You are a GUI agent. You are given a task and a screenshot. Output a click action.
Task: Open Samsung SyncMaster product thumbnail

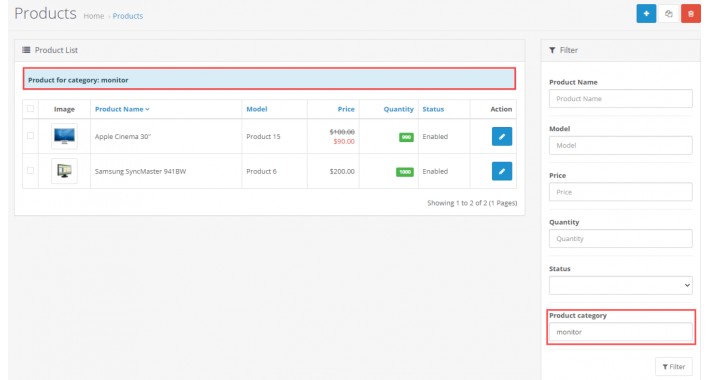tap(64, 171)
